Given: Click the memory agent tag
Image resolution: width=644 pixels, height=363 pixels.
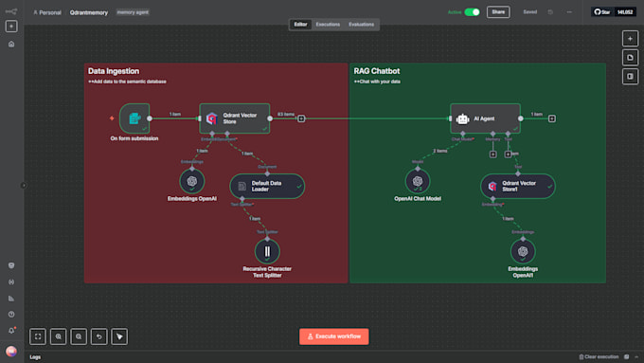Looking at the screenshot, I should (133, 12).
